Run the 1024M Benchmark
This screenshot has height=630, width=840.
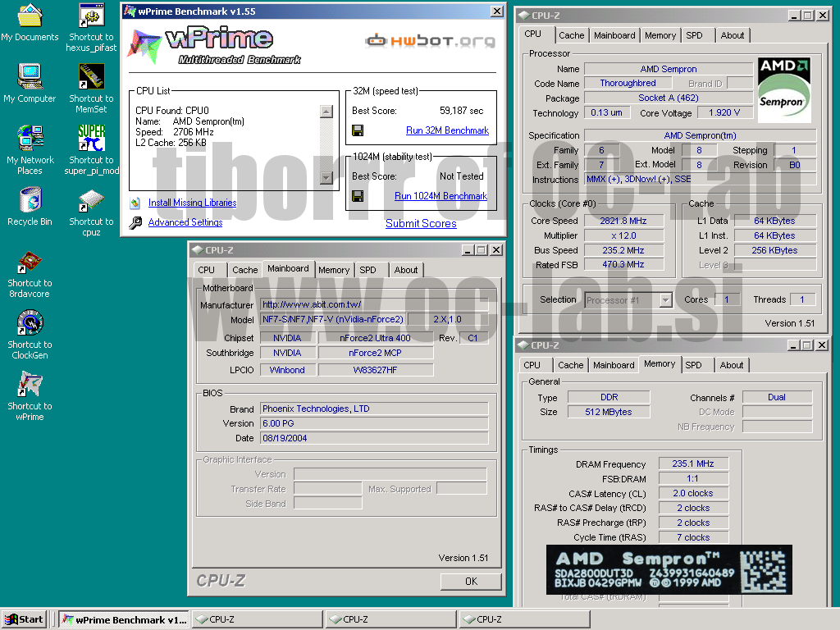(441, 196)
